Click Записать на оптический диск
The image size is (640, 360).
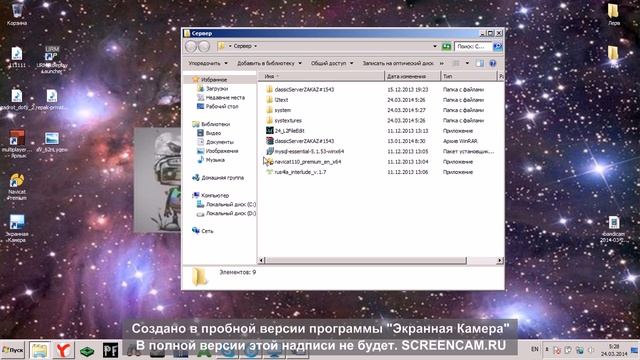(x=398, y=63)
